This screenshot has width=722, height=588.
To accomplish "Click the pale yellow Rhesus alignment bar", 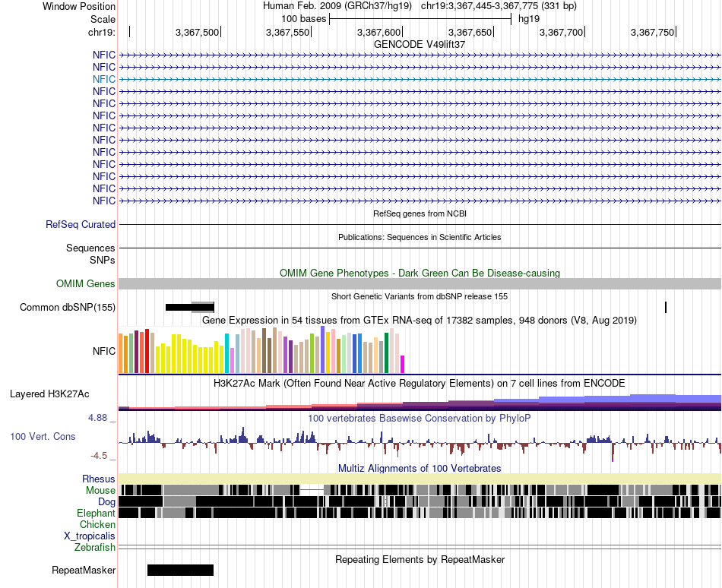I will [420, 479].
